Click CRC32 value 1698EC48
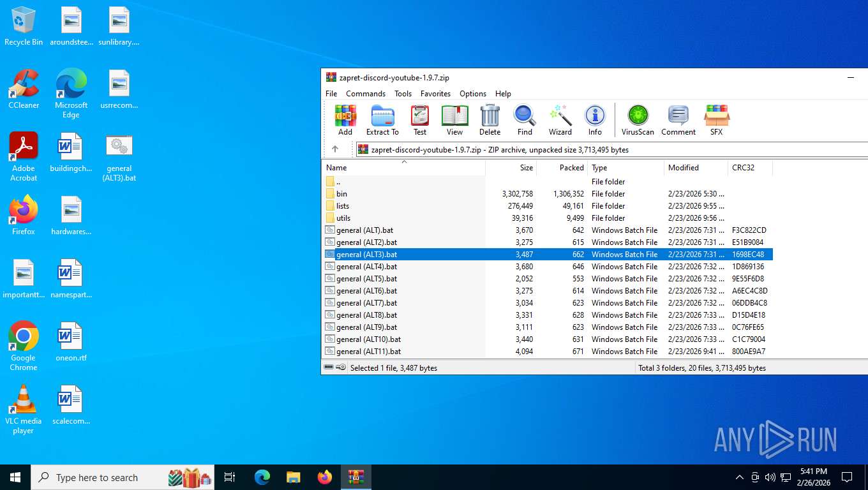This screenshot has width=868, height=490. 748,255
